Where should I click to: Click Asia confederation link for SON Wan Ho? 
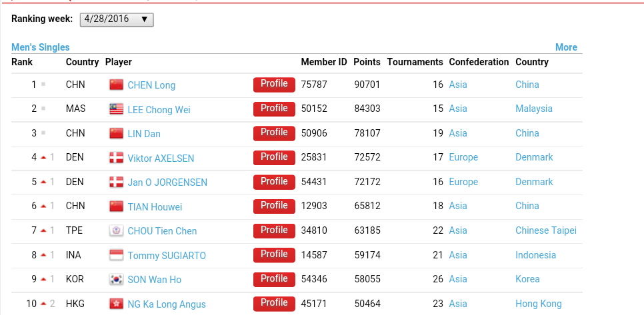click(458, 280)
